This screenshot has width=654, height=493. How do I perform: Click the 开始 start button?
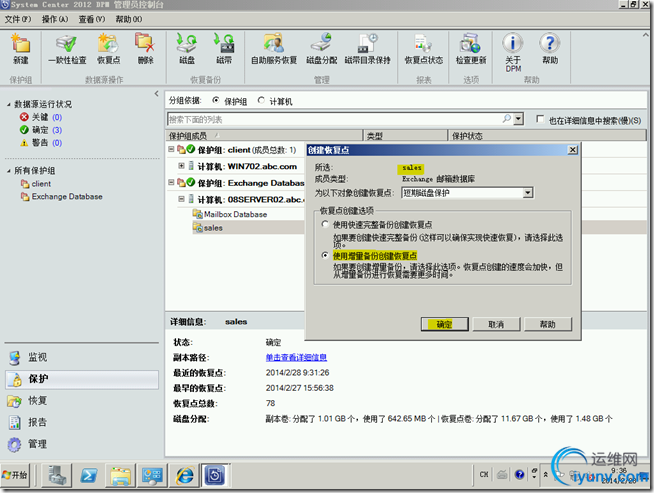point(15,475)
